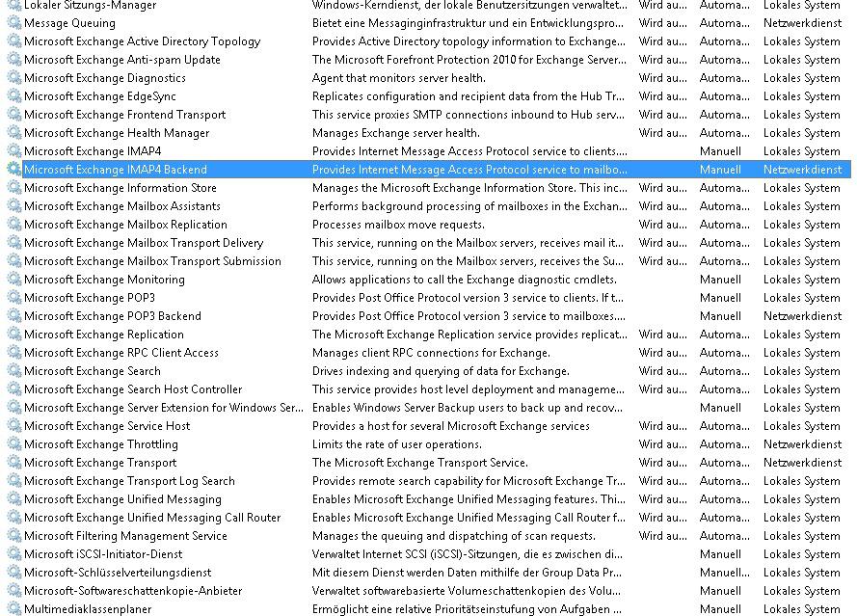Click the Microsoft Exchange Mailbox Replication service icon

coord(13,225)
